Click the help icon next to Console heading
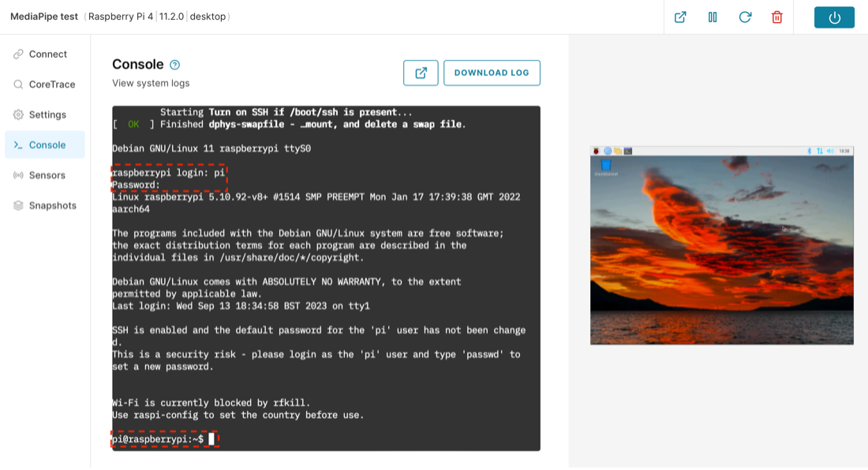868x470 pixels. point(175,65)
